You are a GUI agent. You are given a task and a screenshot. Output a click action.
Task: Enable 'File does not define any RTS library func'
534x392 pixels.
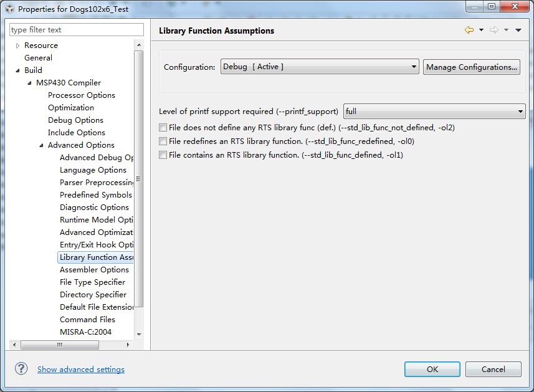[163, 128]
